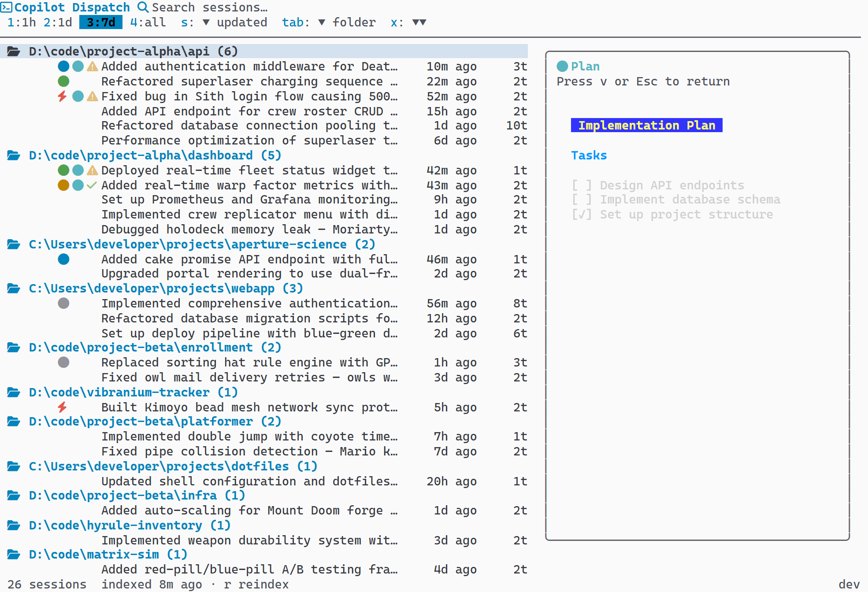868x592 pixels.
Task: Click the 26 sessions count in status bar
Action: tap(47, 585)
